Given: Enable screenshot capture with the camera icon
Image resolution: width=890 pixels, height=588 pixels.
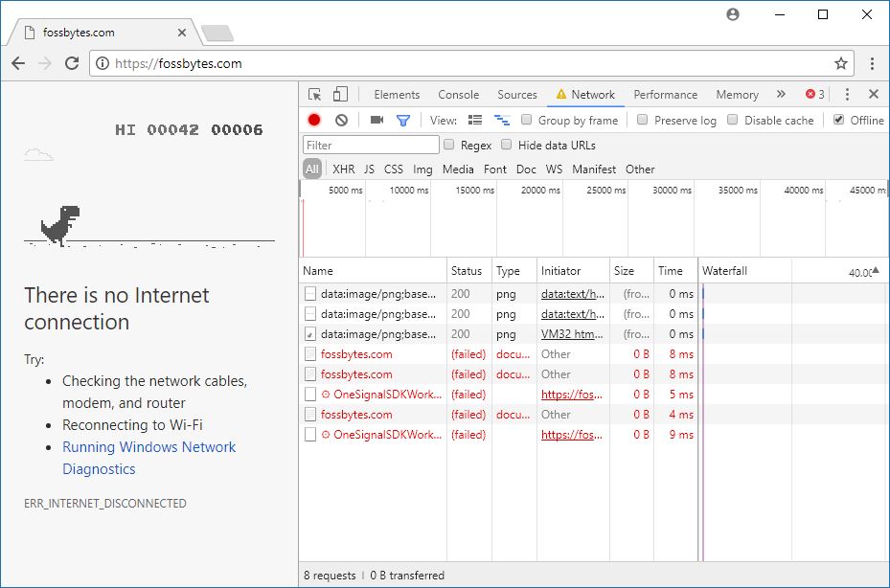Looking at the screenshot, I should point(377,118).
